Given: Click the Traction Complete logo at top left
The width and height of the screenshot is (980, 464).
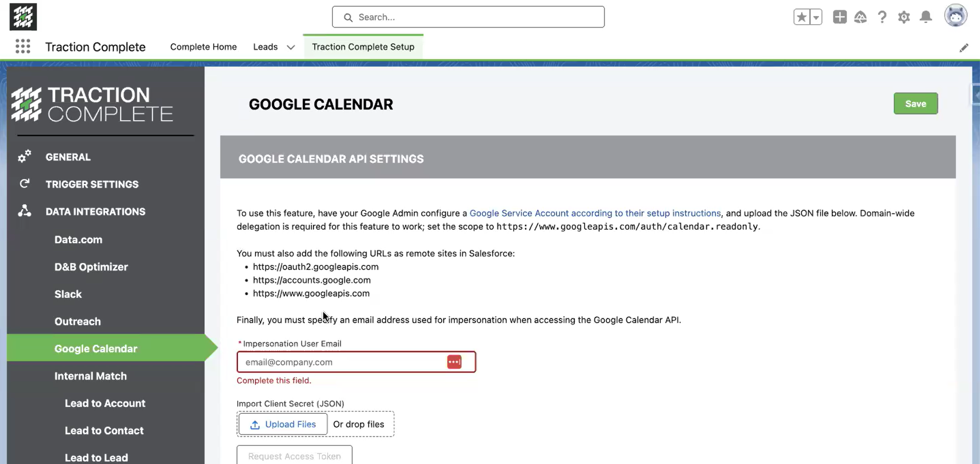Looking at the screenshot, I should pos(23,17).
